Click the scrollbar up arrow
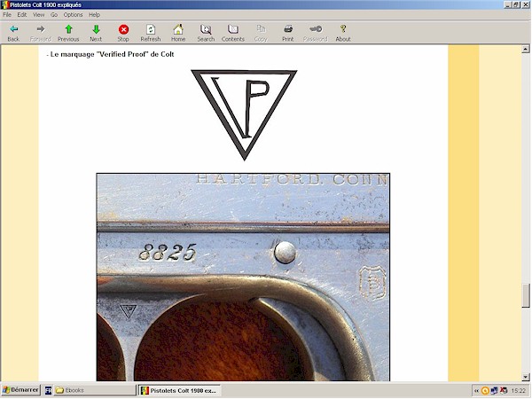 (526, 49)
